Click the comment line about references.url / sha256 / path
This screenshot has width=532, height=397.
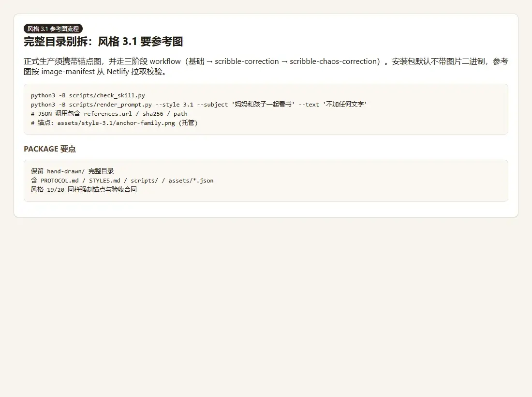[x=109, y=114]
